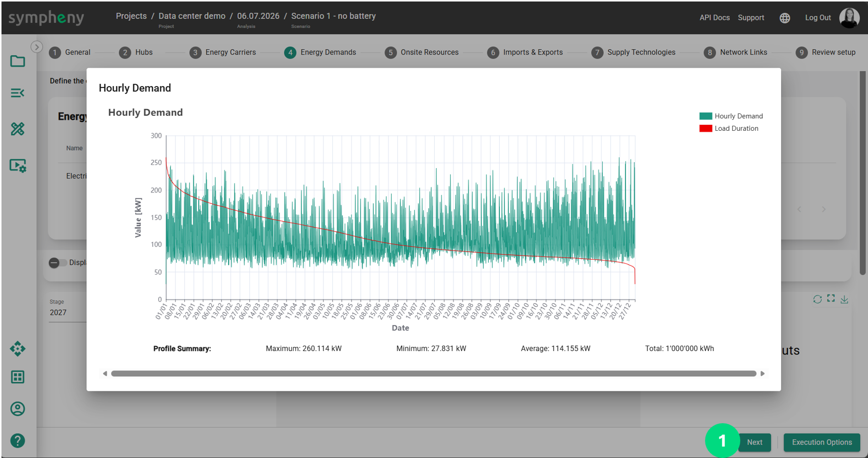Expand the sidebar with chevron arrow
Image resolution: width=868 pixels, height=458 pixels.
(x=37, y=47)
